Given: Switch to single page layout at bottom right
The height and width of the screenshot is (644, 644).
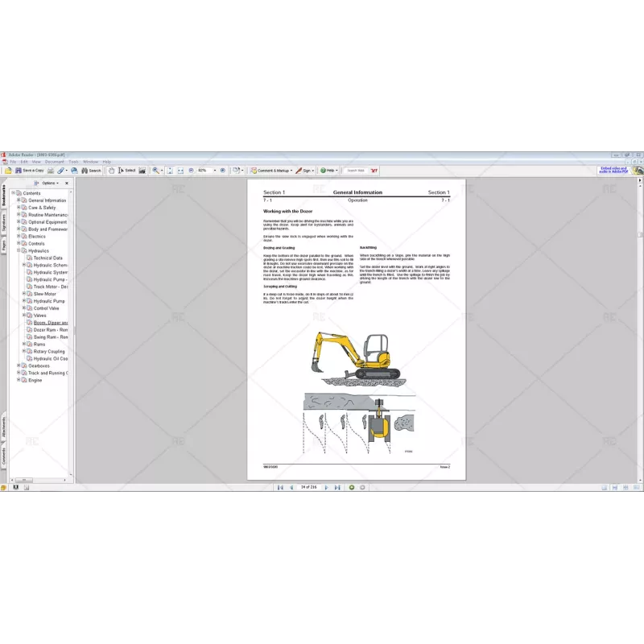Looking at the screenshot, I should pyautogui.click(x=605, y=487).
